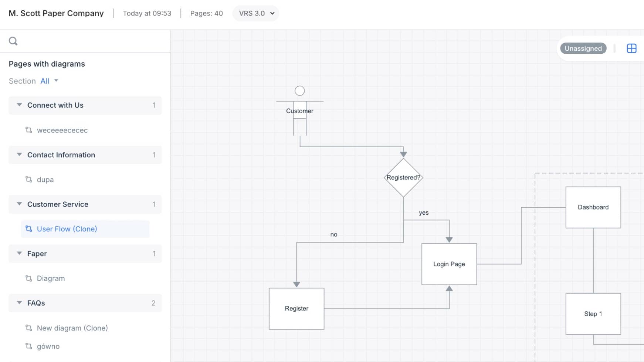The width and height of the screenshot is (644, 362).
Task: Select the User Flow (Clone) diagram
Action: click(x=85, y=229)
